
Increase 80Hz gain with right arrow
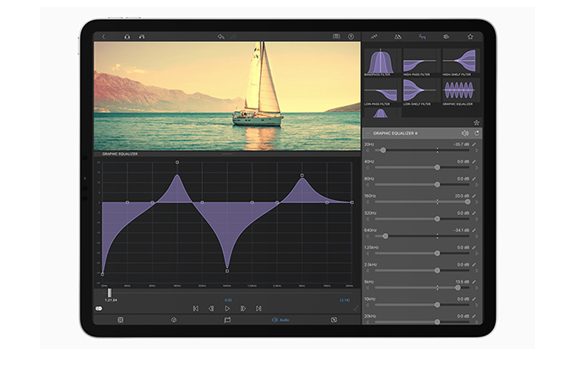477,185
